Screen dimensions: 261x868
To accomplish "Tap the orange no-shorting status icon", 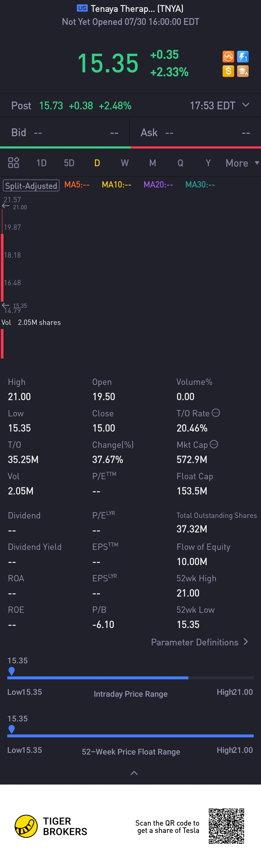I will click(228, 57).
